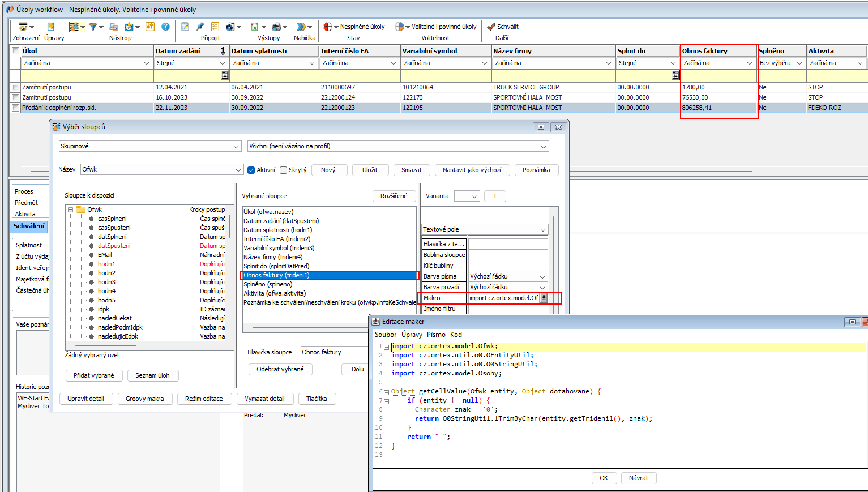
Task: Click the Groovy makra button
Action: point(144,399)
